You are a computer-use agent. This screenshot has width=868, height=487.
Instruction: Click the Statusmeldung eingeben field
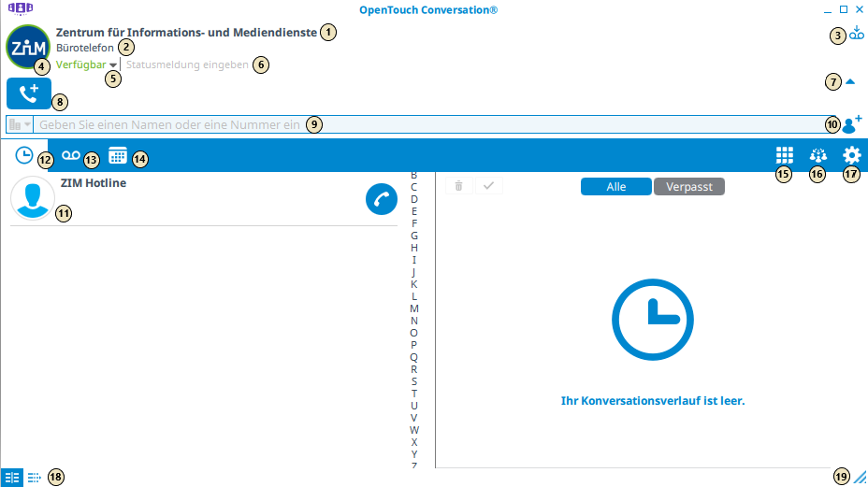coord(187,65)
